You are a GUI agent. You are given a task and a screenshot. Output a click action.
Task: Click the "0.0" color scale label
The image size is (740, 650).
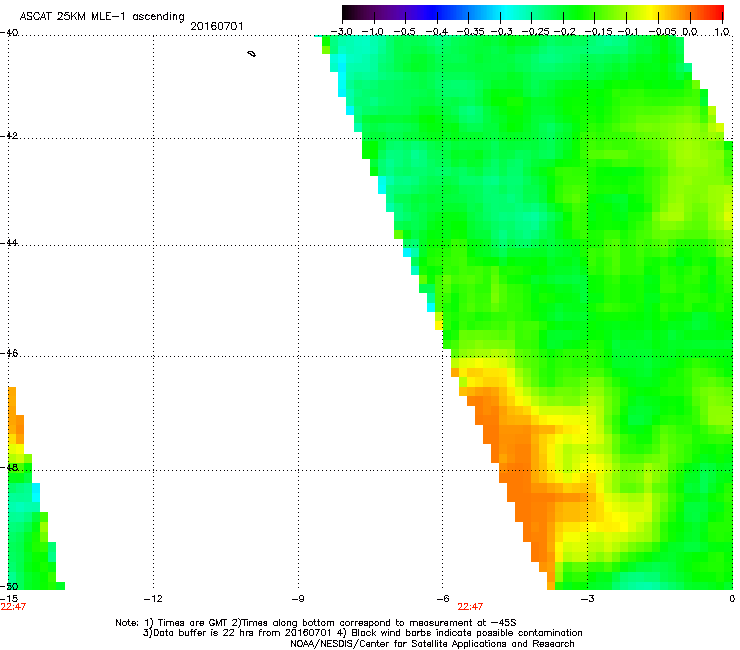[690, 32]
